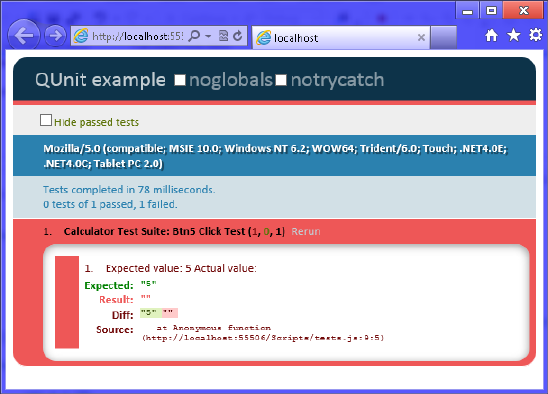Screen dimensions: 548x394
Task: Refresh the page with the reload icon
Action: pyautogui.click(x=238, y=36)
